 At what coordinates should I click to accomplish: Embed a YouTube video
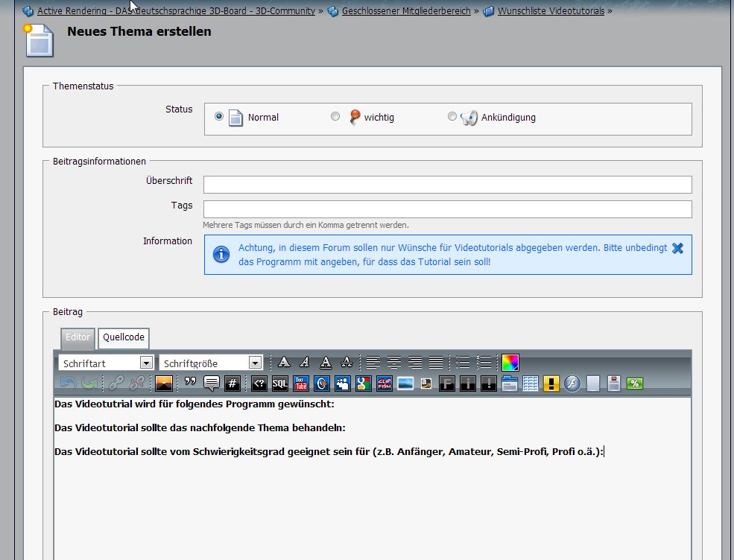click(301, 384)
